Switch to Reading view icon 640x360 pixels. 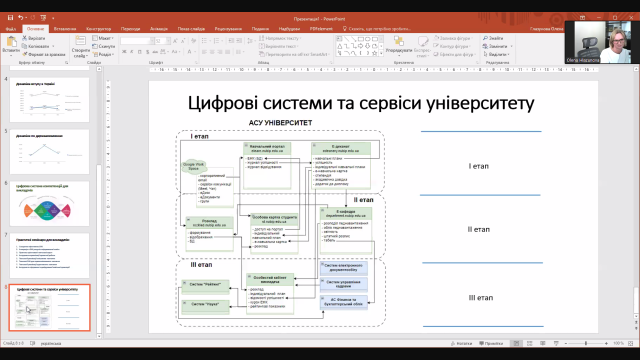(542, 344)
